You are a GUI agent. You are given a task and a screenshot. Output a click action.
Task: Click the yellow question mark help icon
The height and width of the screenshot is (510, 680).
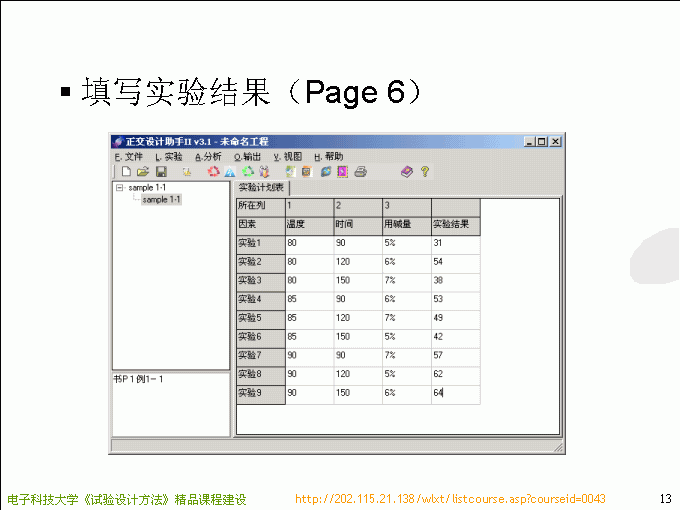click(424, 172)
